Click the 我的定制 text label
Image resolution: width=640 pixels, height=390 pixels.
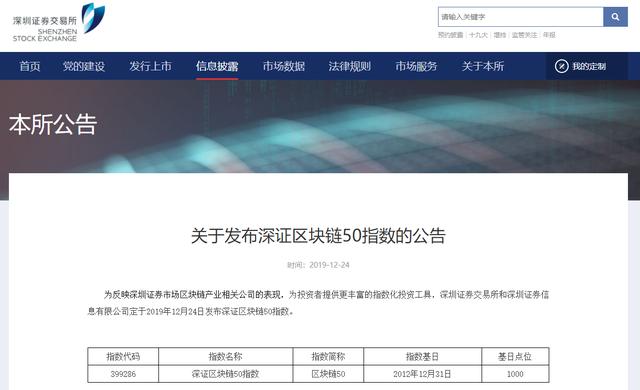point(589,66)
